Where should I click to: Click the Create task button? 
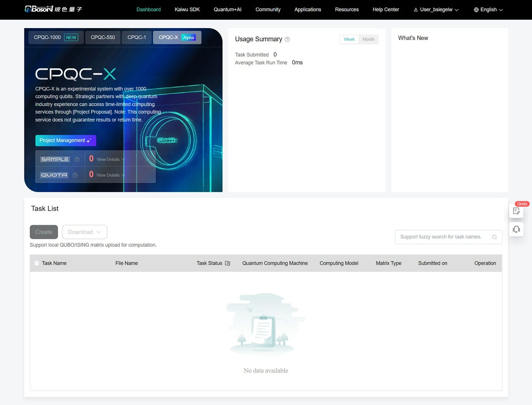(x=44, y=232)
